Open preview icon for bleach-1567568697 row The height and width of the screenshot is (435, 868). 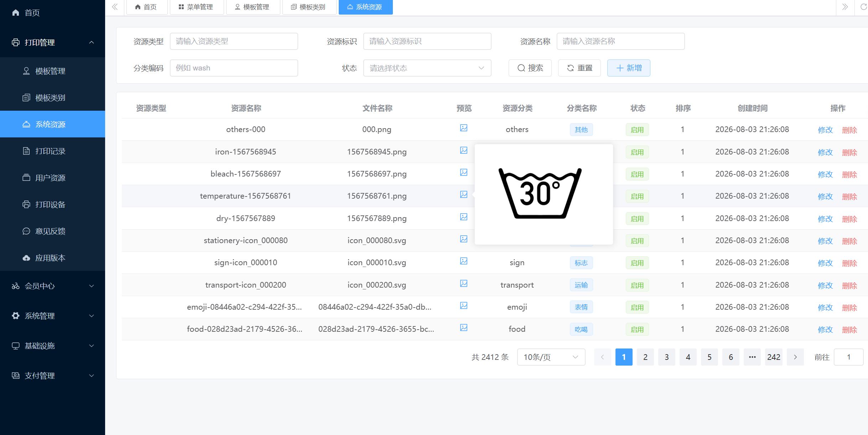pos(463,172)
